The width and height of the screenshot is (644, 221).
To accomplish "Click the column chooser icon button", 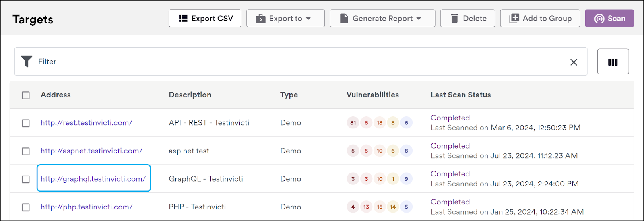I will pyautogui.click(x=613, y=62).
